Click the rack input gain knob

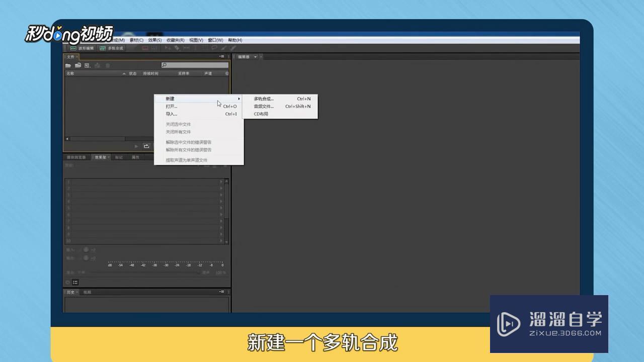(x=86, y=249)
